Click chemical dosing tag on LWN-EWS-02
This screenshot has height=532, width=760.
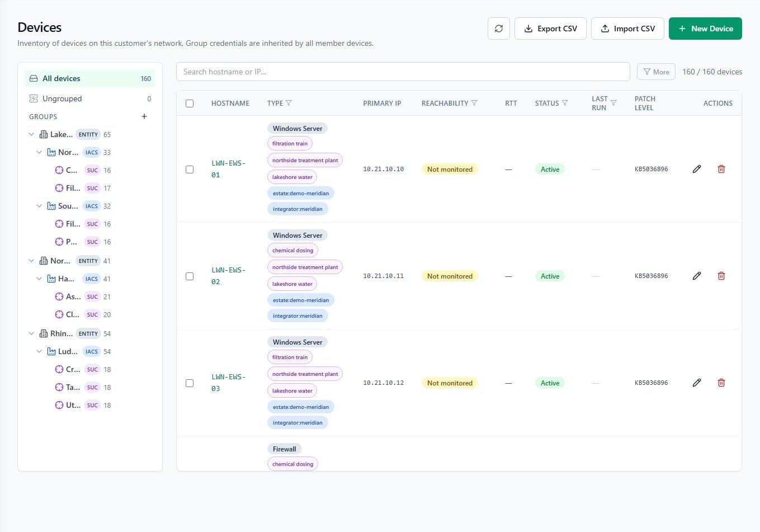click(x=292, y=251)
